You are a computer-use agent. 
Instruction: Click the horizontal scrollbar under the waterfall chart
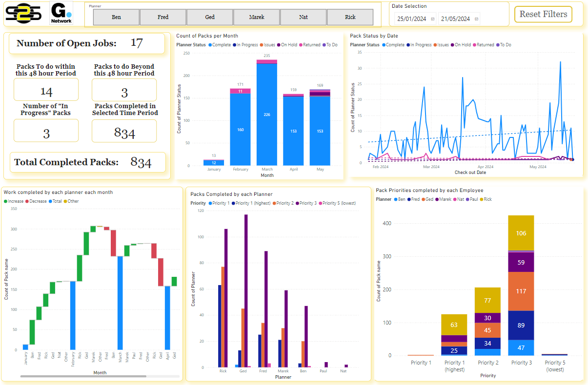(83, 376)
